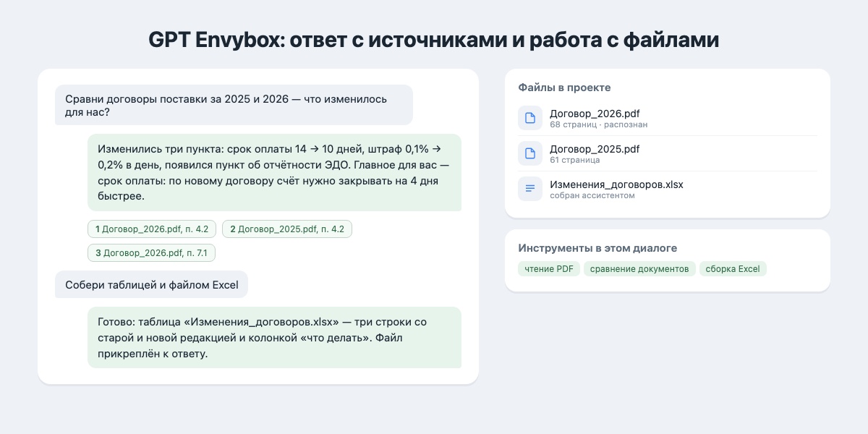This screenshot has height=434, width=868.
Task: Click the '61 страница' caption
Action: (574, 160)
